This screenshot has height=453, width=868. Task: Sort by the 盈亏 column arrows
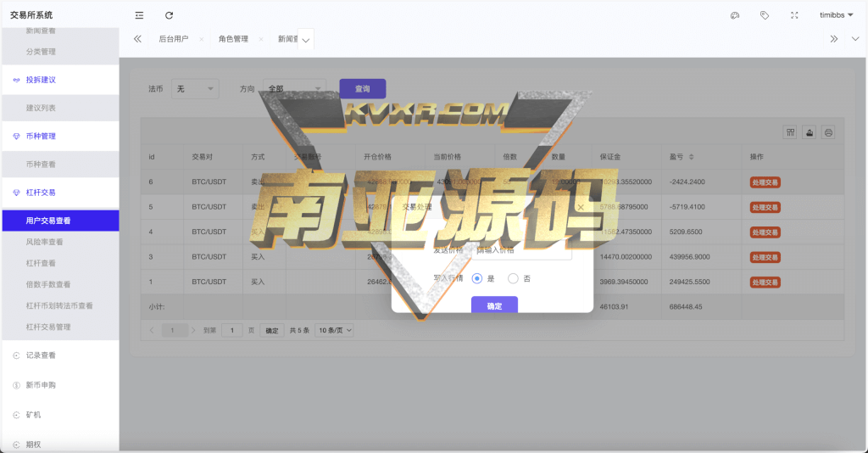[x=691, y=157]
